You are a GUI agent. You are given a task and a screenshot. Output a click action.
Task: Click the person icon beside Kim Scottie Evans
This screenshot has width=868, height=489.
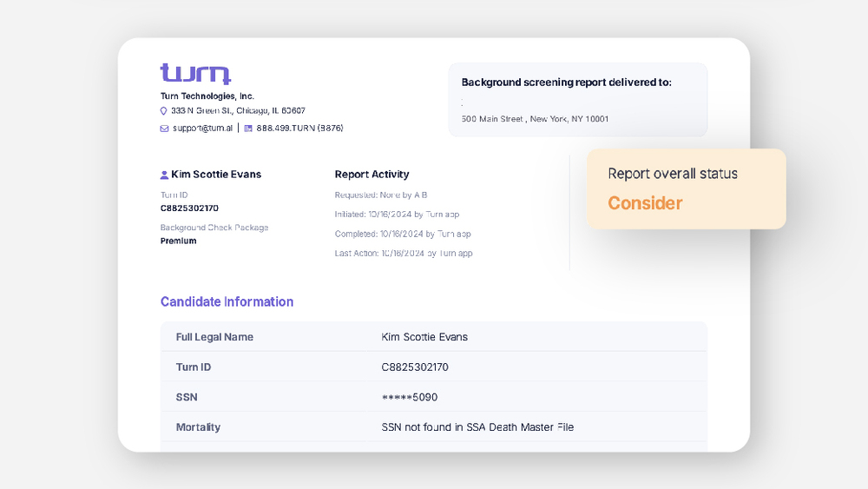click(x=164, y=175)
